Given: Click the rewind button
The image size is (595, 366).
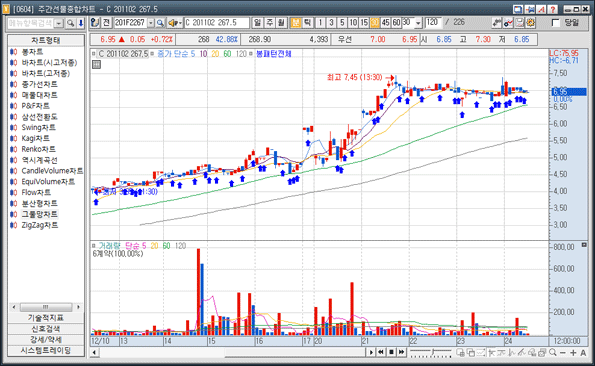Looking at the screenshot, I should coord(381,352).
